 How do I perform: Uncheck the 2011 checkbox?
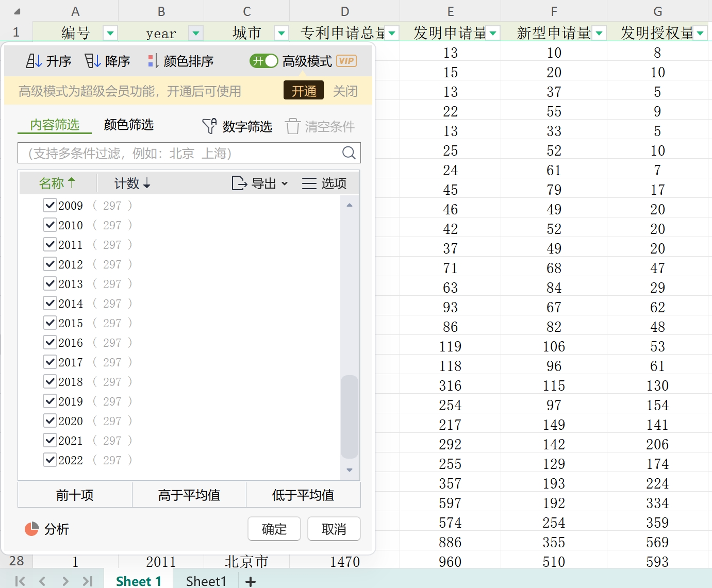(50, 244)
